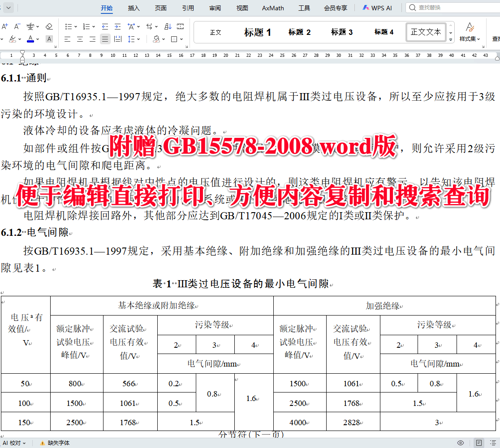Select the Increase Font Size tool

4,26
